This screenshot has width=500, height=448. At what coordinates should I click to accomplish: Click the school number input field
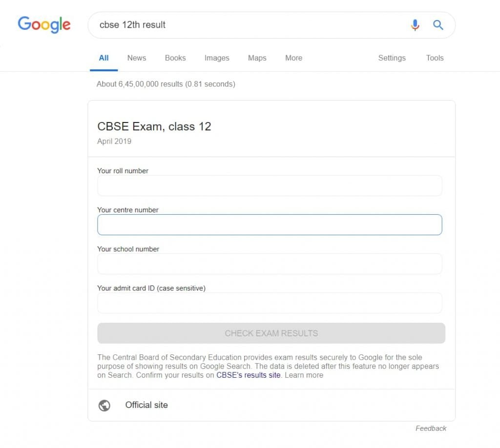(x=270, y=264)
